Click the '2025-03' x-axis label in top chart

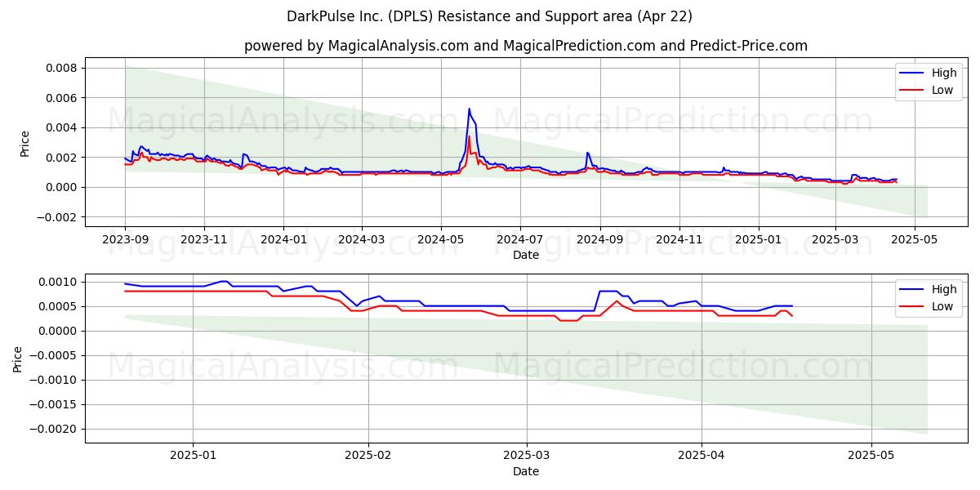coord(835,240)
